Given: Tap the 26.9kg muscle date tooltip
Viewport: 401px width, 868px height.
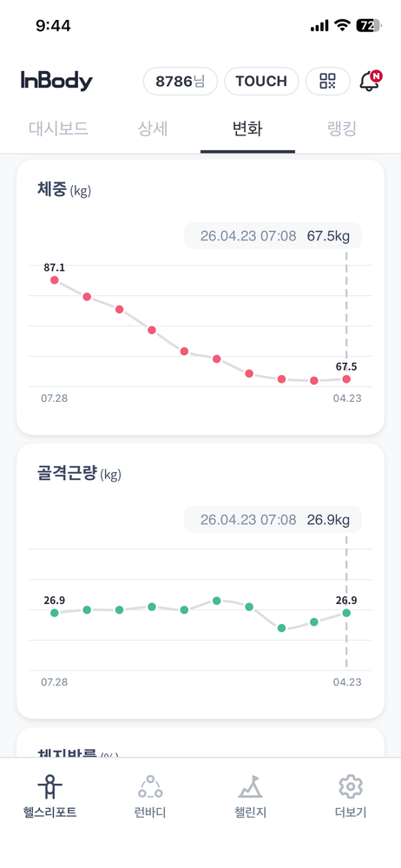Looking at the screenshot, I should click(x=273, y=520).
